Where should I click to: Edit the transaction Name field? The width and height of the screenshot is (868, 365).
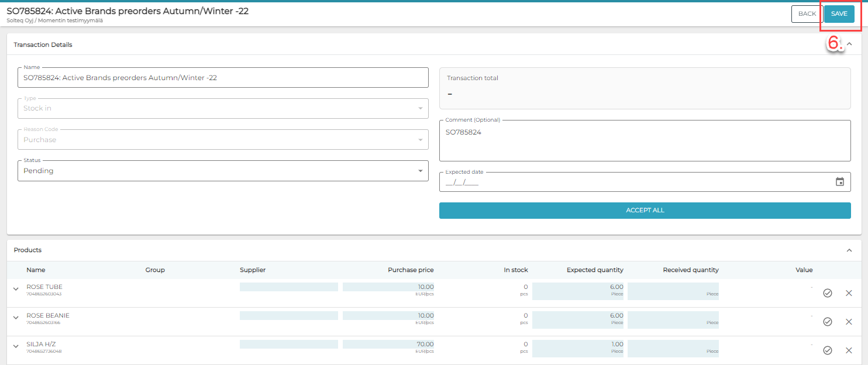(223, 78)
